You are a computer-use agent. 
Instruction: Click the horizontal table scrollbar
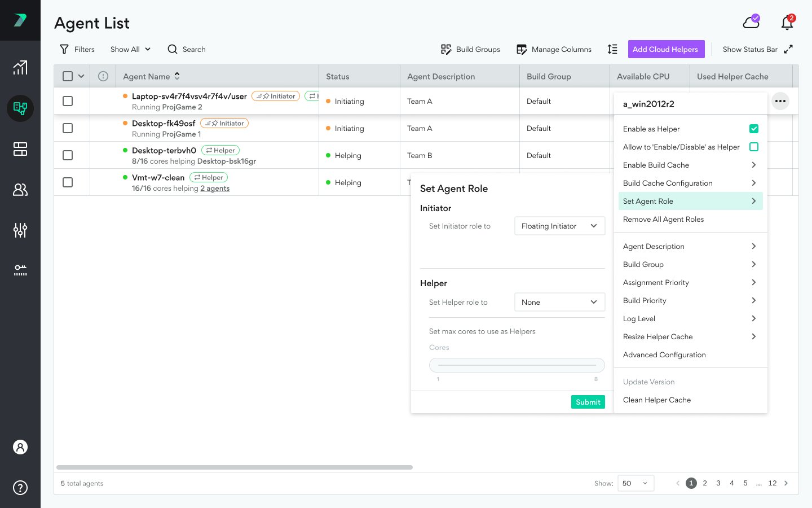pos(235,467)
